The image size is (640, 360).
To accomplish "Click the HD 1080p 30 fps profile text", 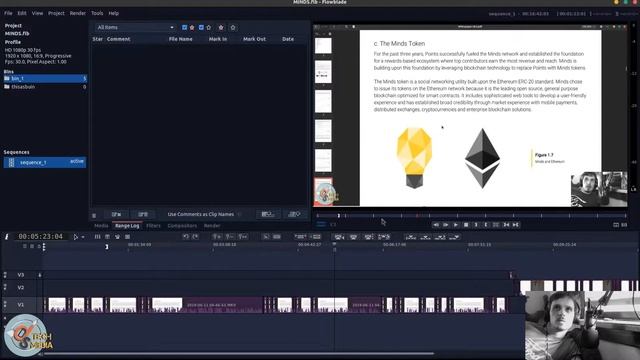I will click(23, 50).
